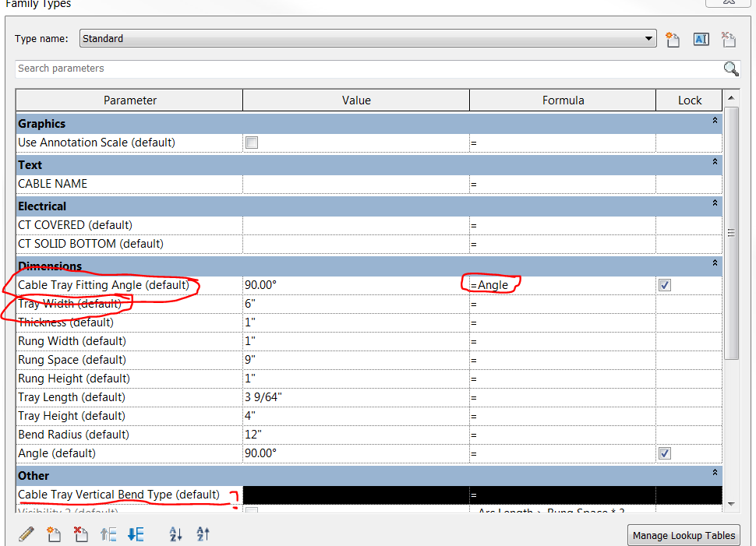Viewport: 756px width, 546px height.
Task: Sort parameters in descending order
Action: pyautogui.click(x=201, y=534)
